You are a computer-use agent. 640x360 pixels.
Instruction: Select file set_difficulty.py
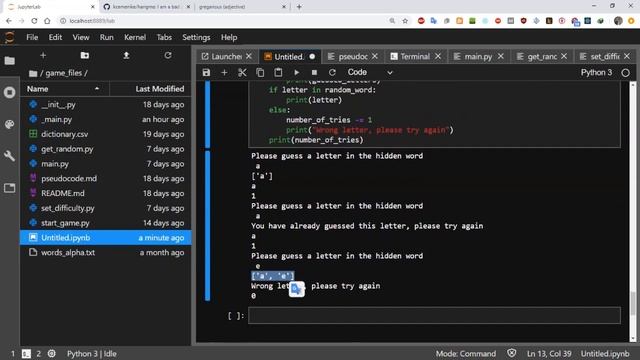tap(106, 208)
